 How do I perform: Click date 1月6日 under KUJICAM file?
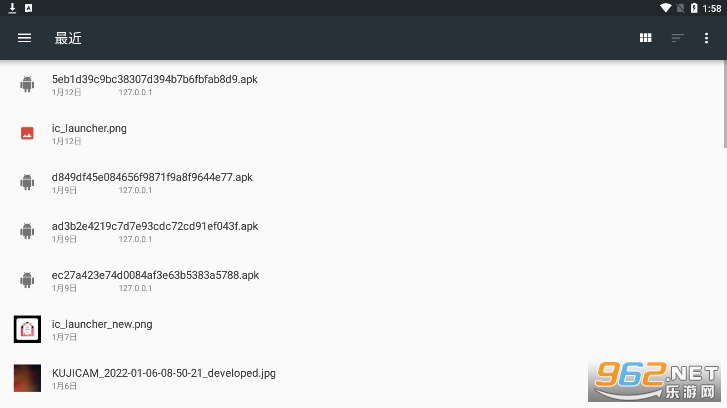click(64, 386)
